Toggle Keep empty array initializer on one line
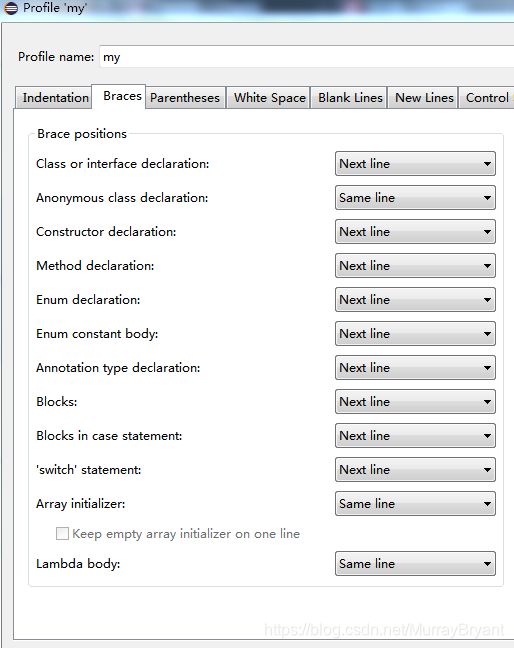This screenshot has height=648, width=514. click(x=62, y=534)
